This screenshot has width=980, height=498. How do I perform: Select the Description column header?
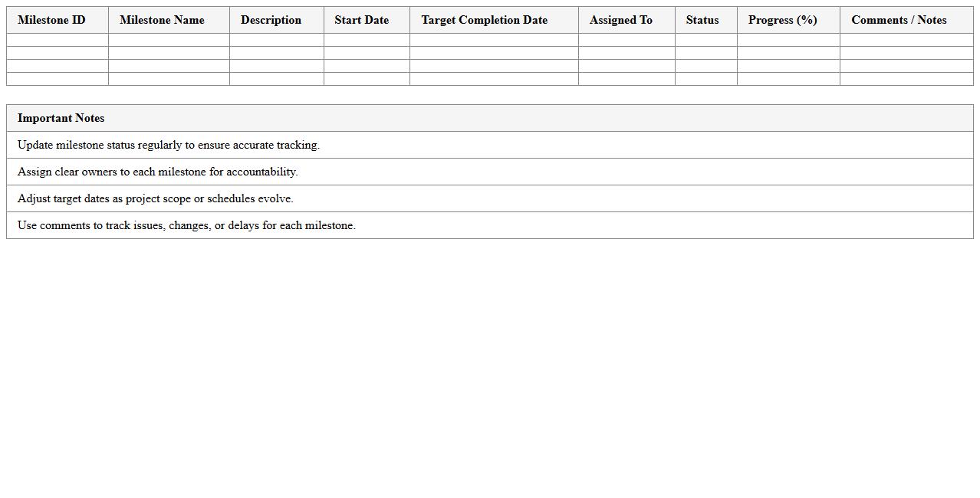pyautogui.click(x=271, y=20)
